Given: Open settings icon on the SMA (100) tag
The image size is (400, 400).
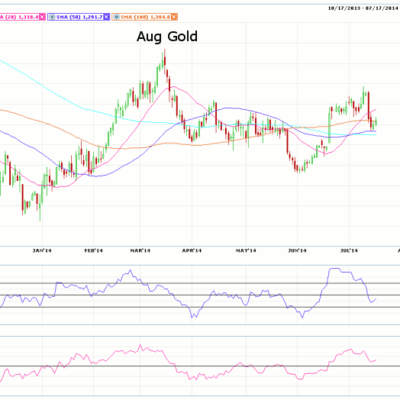Looking at the screenshot, I should [116, 17].
